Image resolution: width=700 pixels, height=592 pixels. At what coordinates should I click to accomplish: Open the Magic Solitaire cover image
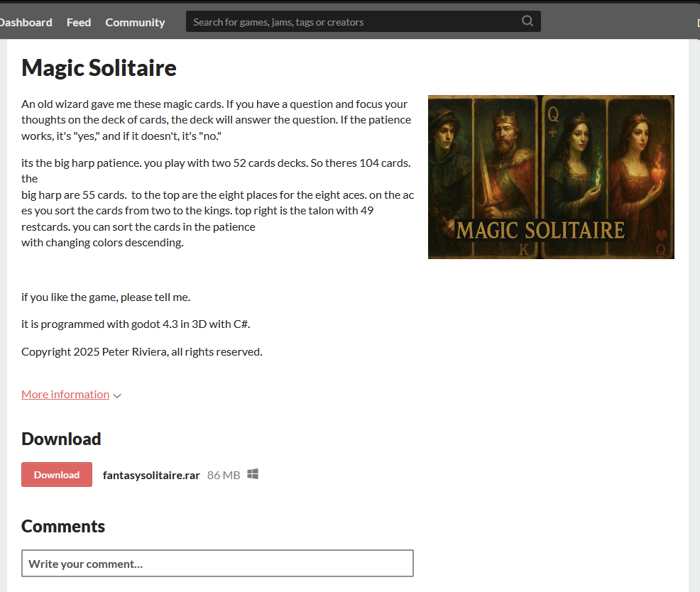(551, 177)
